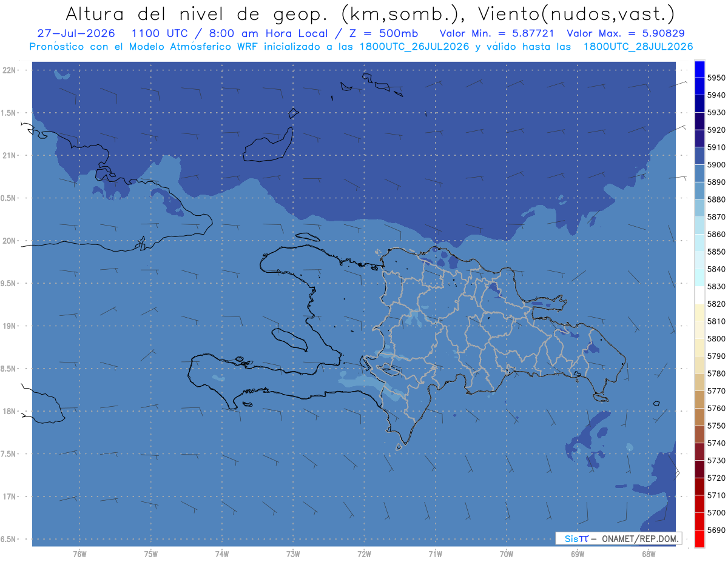Click the 19N latitude label

point(9,326)
